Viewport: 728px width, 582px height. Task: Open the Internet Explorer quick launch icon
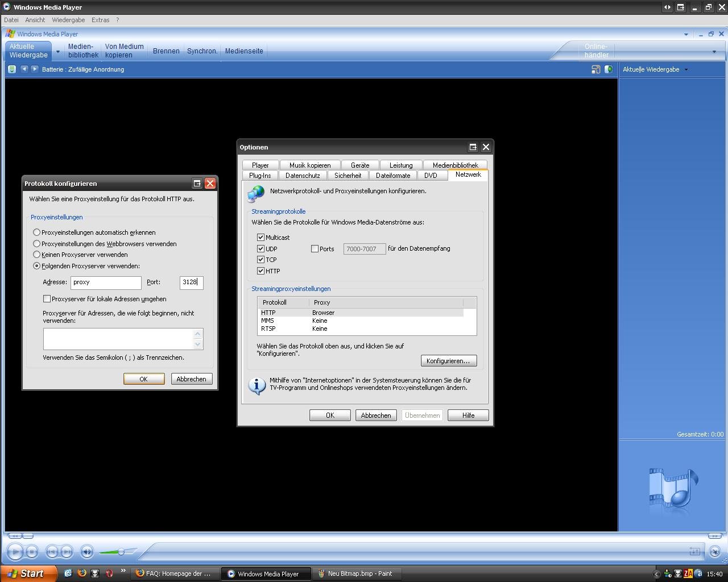tap(68, 573)
